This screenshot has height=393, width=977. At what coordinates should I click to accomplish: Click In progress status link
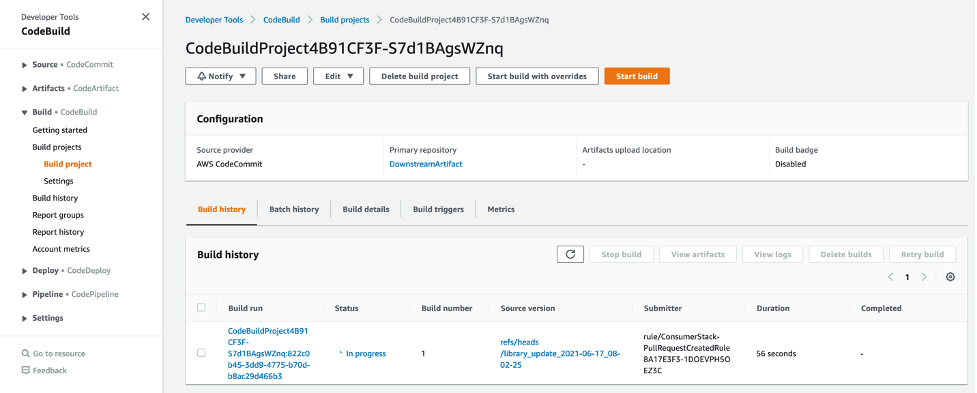(366, 353)
